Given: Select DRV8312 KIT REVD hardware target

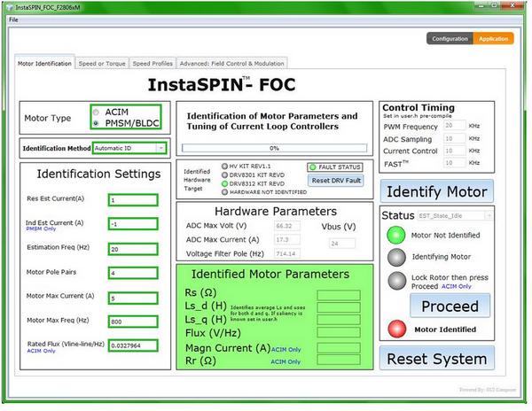Looking at the screenshot, I should coord(224,183).
